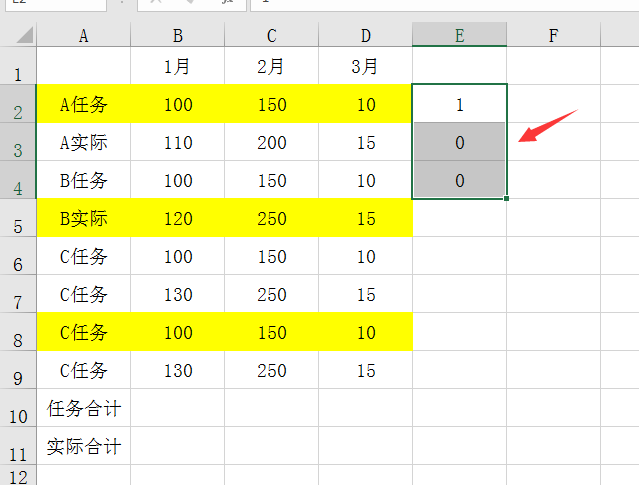Select empty cell B11 beside 实际合计
Image resolution: width=639 pixels, height=485 pixels.
click(178, 445)
